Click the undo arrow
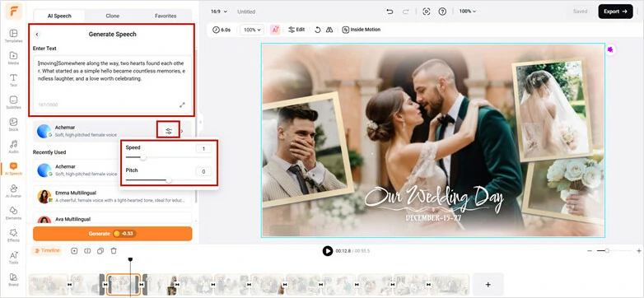The image size is (644, 298). coord(390,12)
